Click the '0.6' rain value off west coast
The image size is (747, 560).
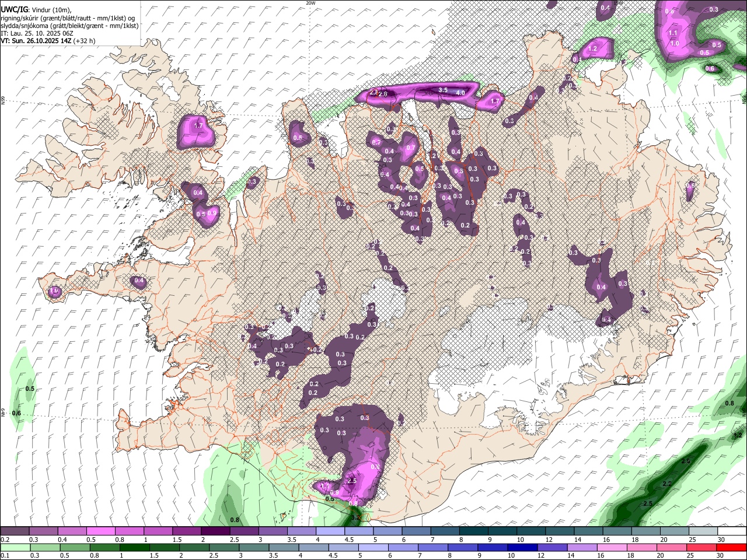(x=16, y=414)
